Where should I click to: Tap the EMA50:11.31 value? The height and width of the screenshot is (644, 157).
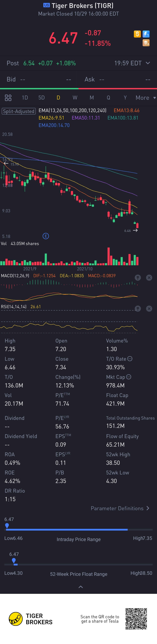tap(86, 118)
